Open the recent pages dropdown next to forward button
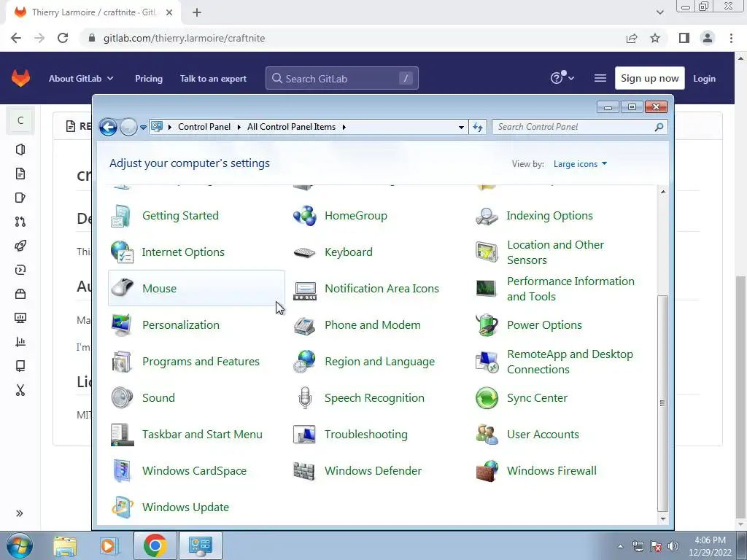Screen dimensions: 747x560 coord(143,128)
